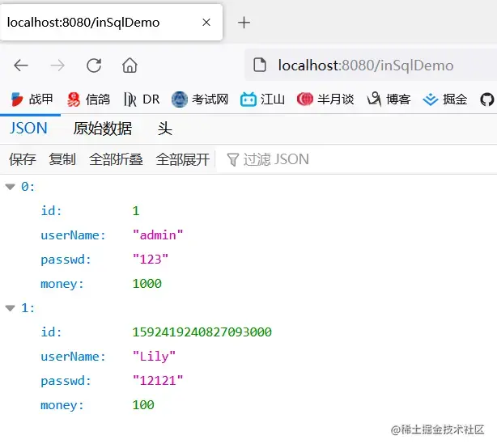Click 全部折叠 to collapse all
The image size is (497, 448).
pyautogui.click(x=116, y=159)
